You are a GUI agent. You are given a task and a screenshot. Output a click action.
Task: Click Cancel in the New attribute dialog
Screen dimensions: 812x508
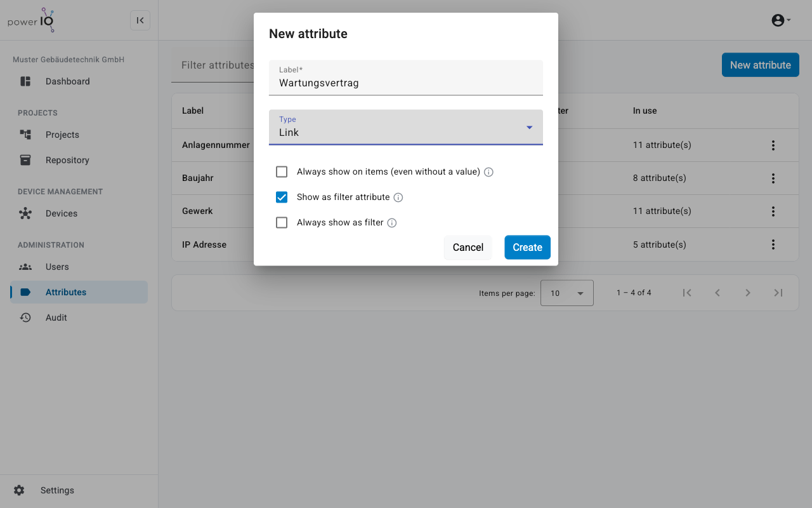[x=468, y=248]
